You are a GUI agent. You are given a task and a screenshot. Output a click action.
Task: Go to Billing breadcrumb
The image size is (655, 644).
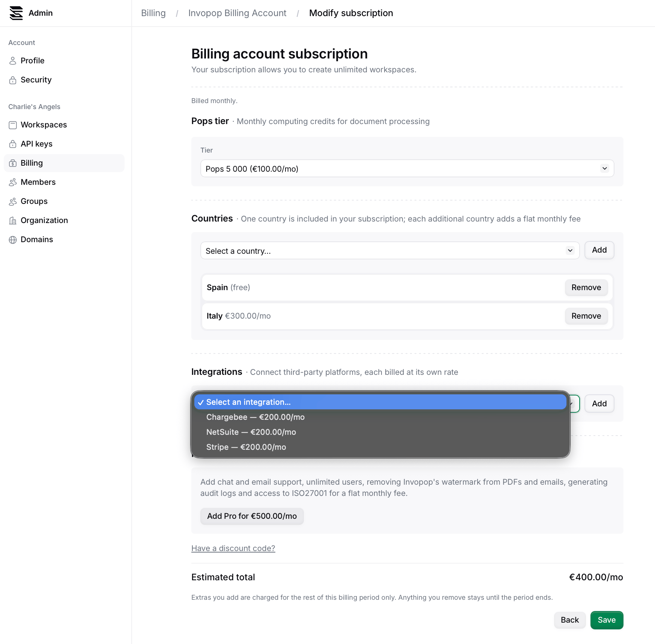tap(153, 13)
